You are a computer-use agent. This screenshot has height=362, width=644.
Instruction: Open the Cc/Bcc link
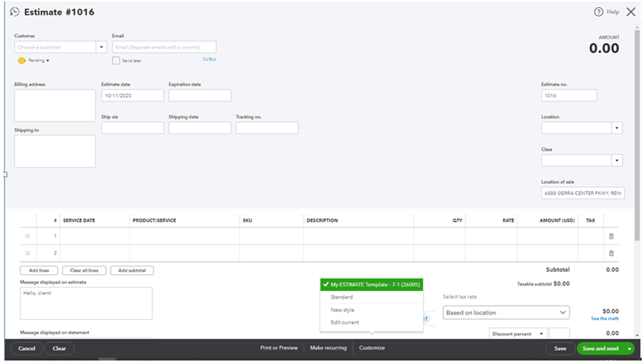pos(209,59)
